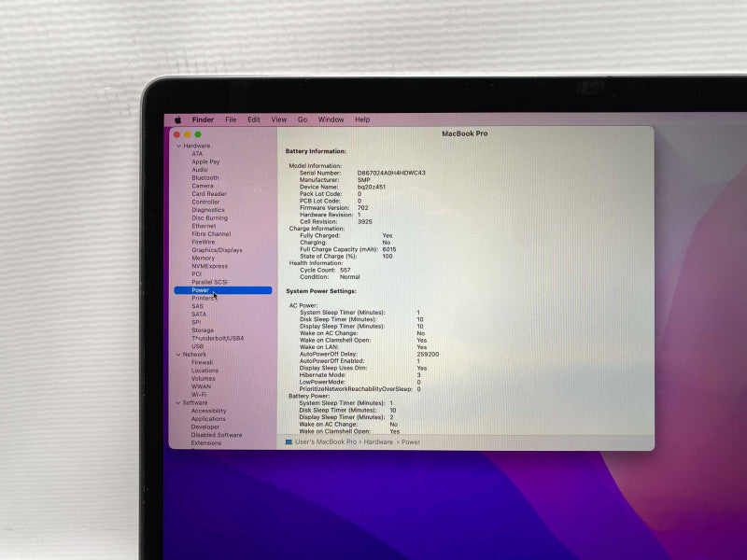Select Accessibility under Software

(208, 411)
